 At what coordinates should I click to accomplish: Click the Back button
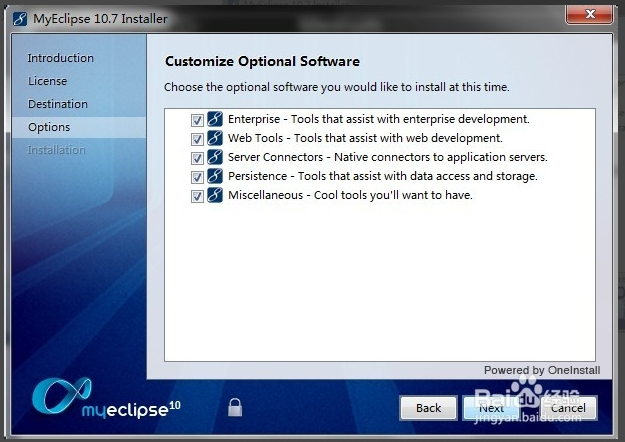428,408
